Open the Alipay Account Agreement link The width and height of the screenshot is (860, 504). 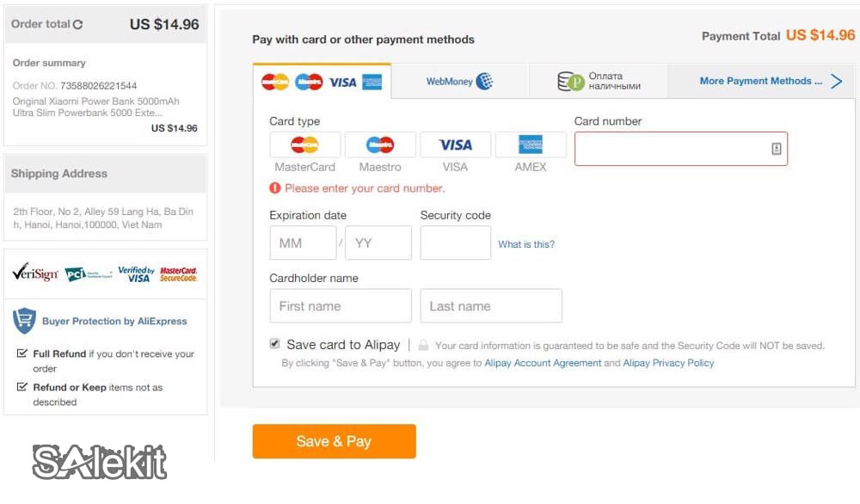(x=543, y=363)
